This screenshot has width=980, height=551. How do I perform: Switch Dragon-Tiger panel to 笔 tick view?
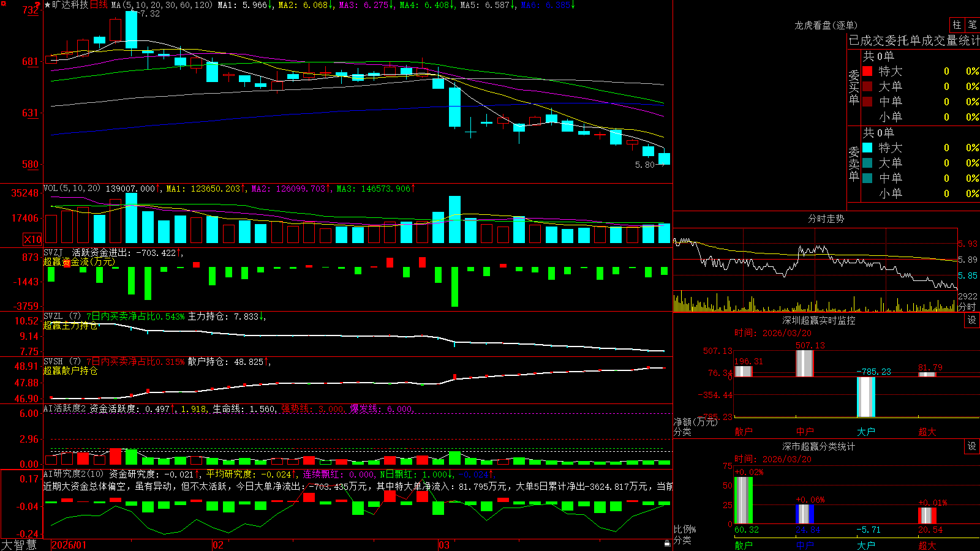[972, 24]
